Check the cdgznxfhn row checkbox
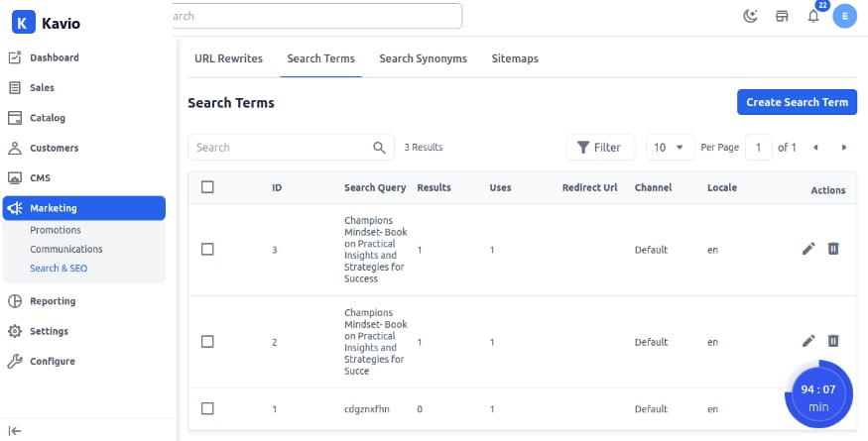 coord(207,408)
